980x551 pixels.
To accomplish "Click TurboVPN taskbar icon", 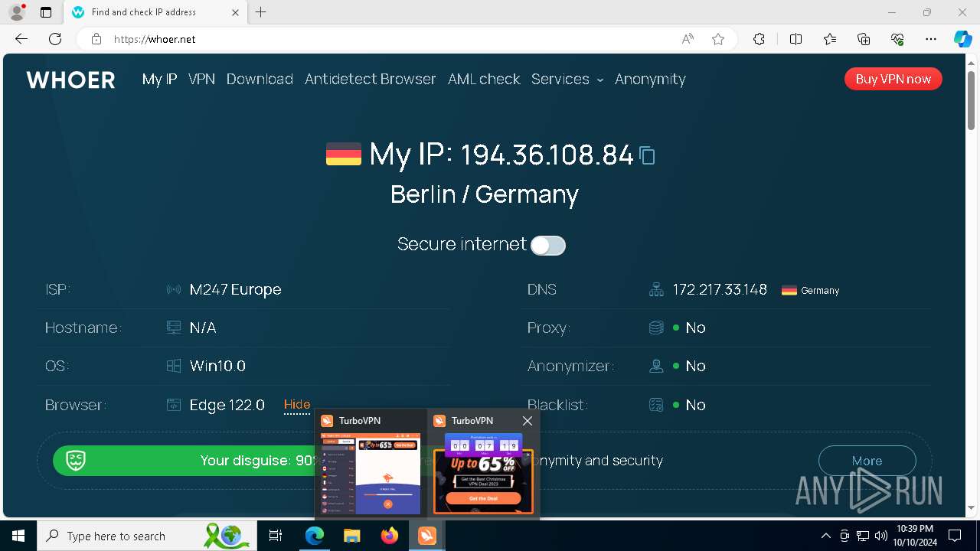I will (x=426, y=536).
